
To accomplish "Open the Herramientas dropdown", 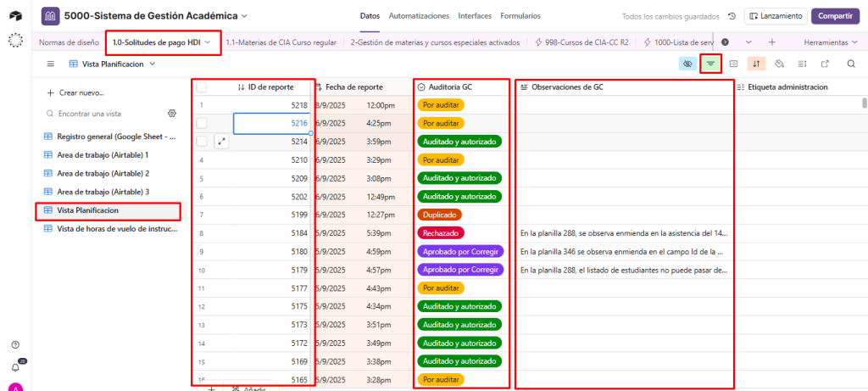I will coord(830,42).
